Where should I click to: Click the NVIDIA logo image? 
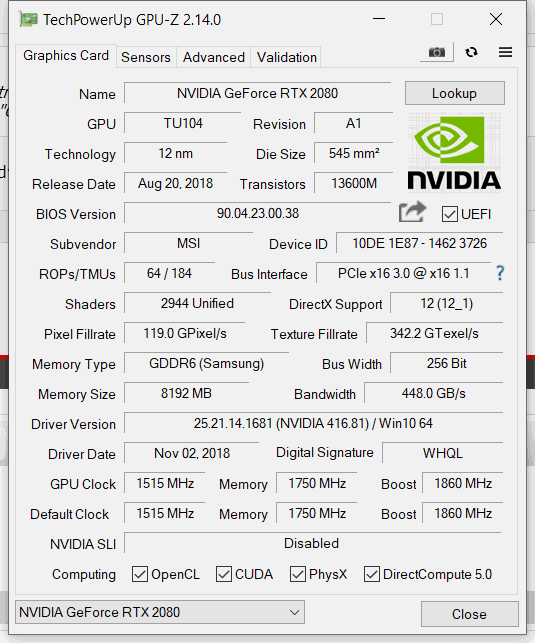454,152
